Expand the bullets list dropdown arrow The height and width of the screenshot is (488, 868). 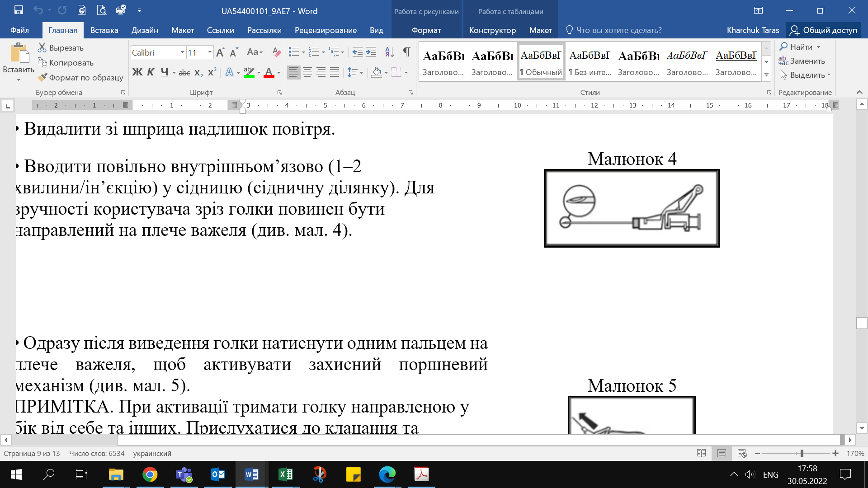pyautogui.click(x=303, y=52)
